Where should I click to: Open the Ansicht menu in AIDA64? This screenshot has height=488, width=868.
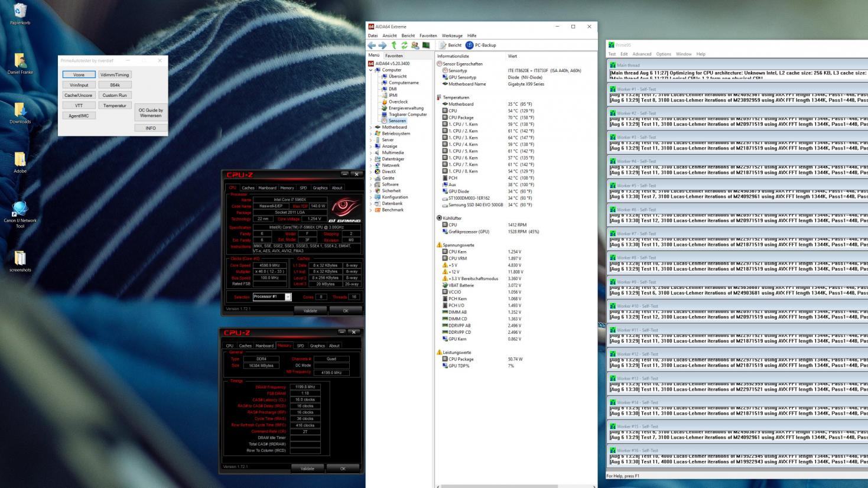(389, 35)
